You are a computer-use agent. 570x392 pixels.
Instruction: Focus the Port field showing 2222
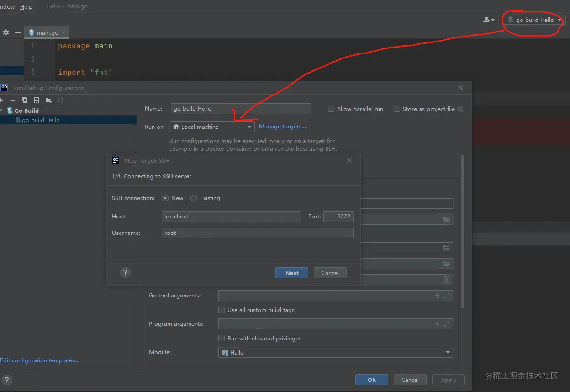tap(338, 216)
